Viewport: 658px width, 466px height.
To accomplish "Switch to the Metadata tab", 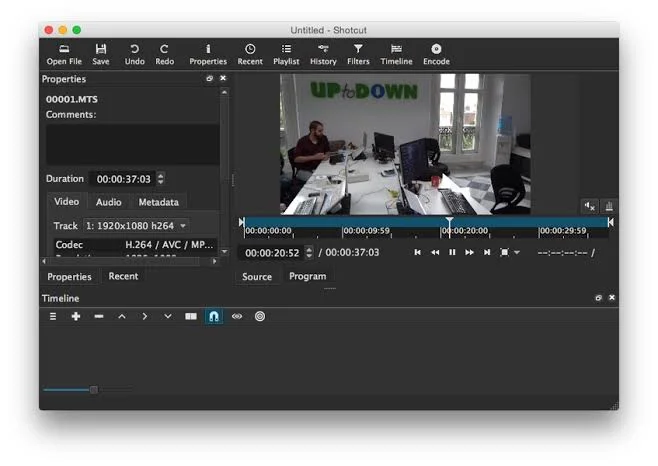I will coord(158,202).
